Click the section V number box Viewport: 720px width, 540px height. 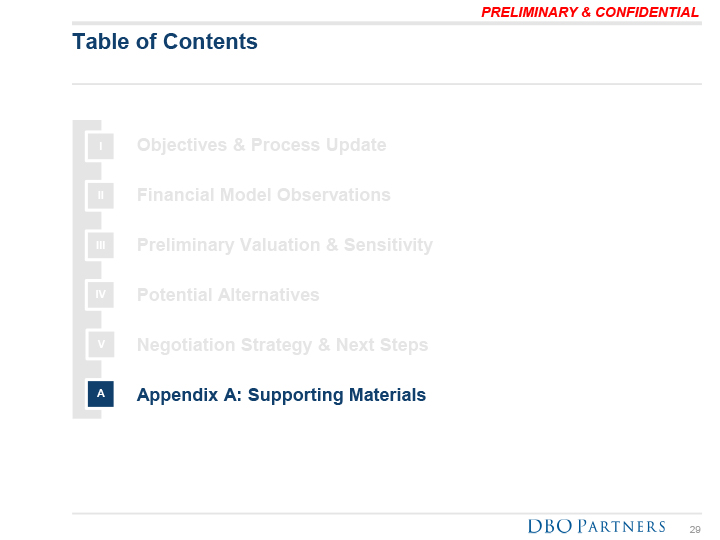click(100, 345)
